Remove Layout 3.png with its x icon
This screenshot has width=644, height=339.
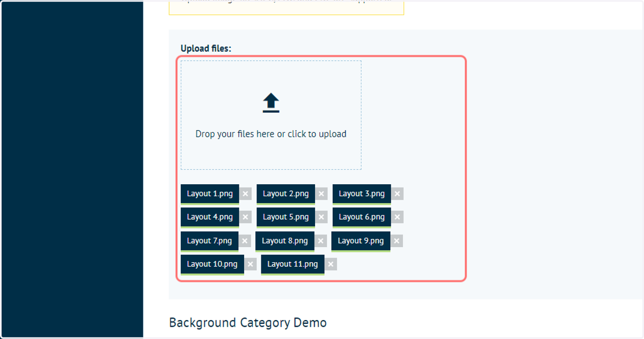point(397,194)
